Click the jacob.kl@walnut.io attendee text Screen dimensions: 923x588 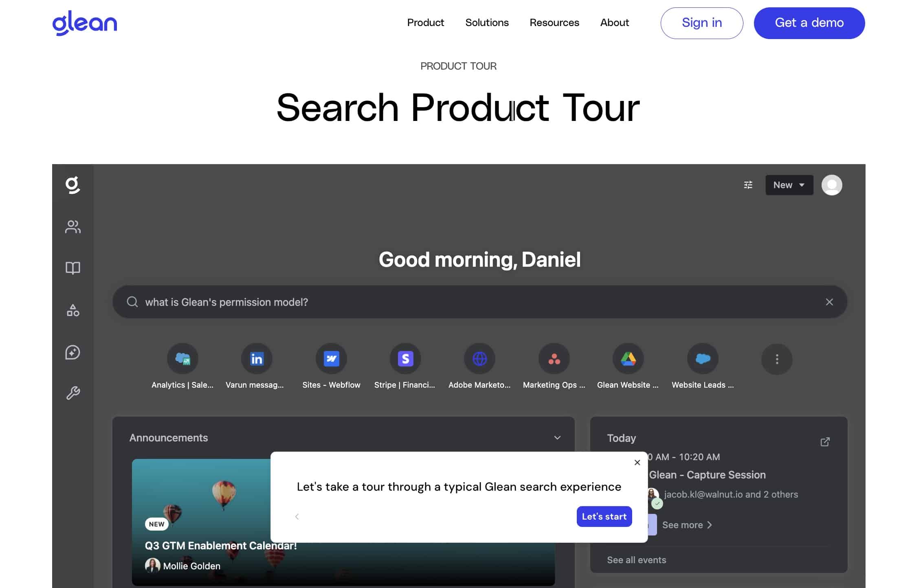click(731, 494)
